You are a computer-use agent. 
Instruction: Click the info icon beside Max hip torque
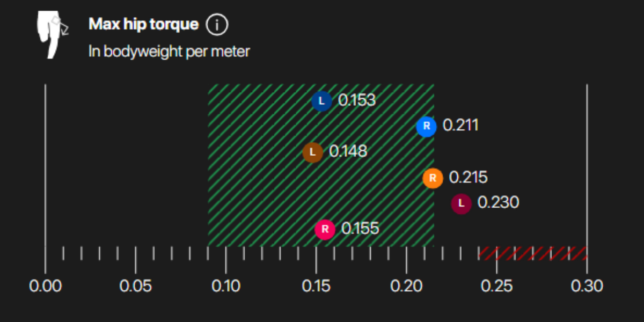pyautogui.click(x=217, y=25)
